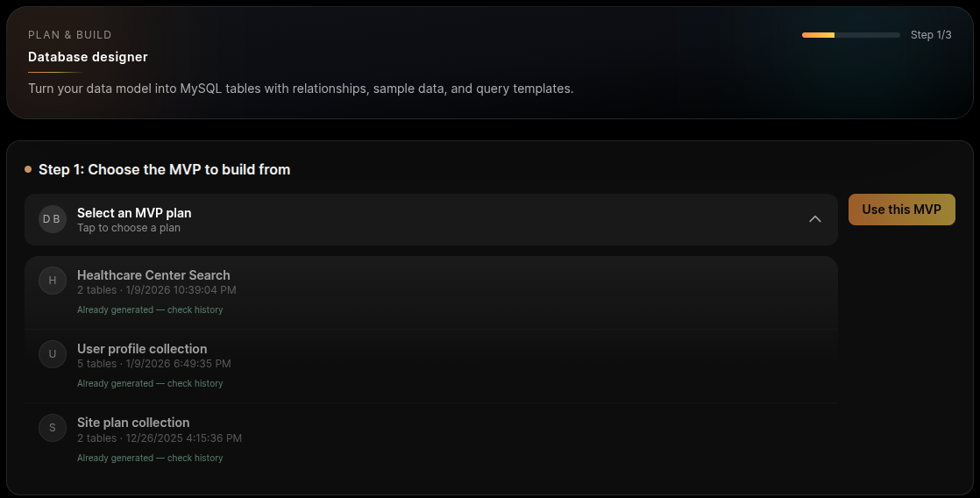Click the Step 1/3 indicator label

(931, 35)
